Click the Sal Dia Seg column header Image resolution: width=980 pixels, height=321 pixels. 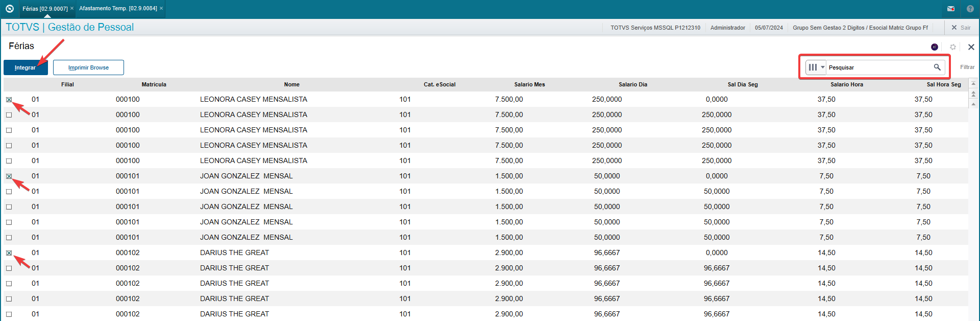(x=743, y=84)
